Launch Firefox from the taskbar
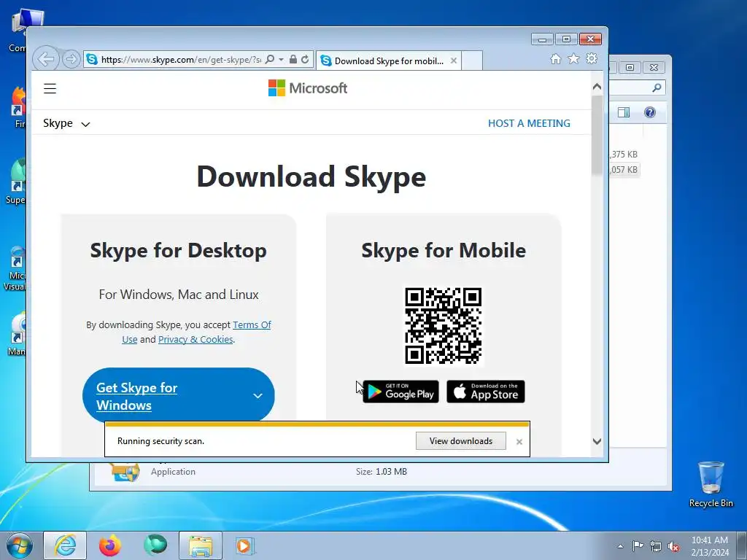This screenshot has width=747, height=560. coord(109,545)
